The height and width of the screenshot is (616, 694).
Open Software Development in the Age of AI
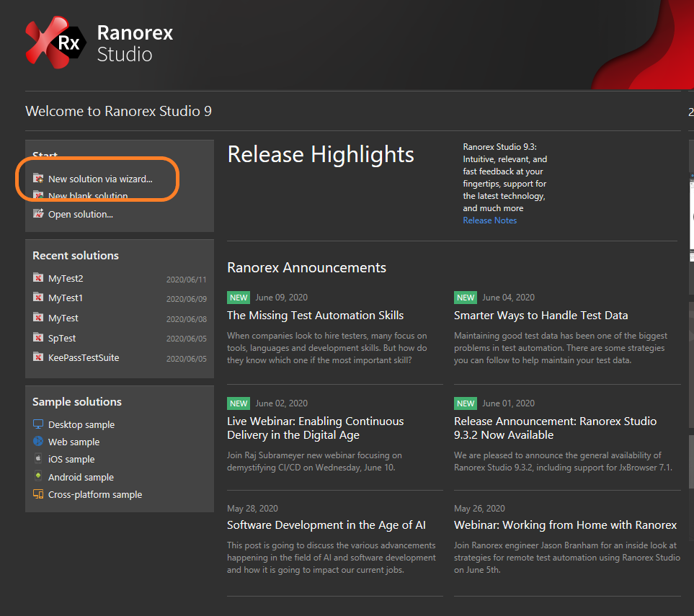(326, 525)
